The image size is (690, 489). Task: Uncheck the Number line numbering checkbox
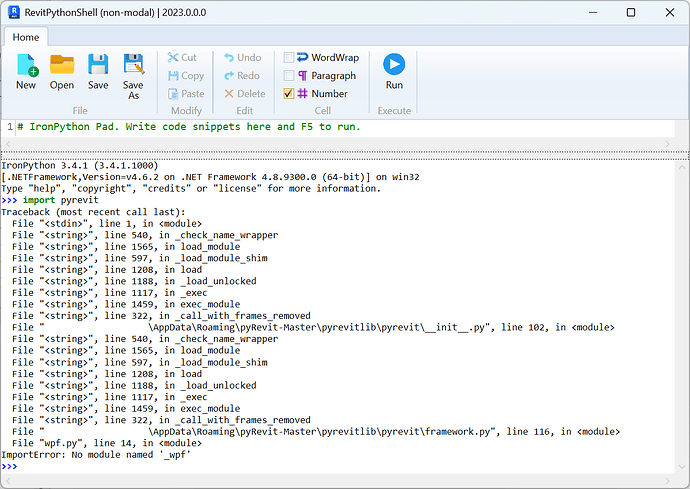click(289, 93)
